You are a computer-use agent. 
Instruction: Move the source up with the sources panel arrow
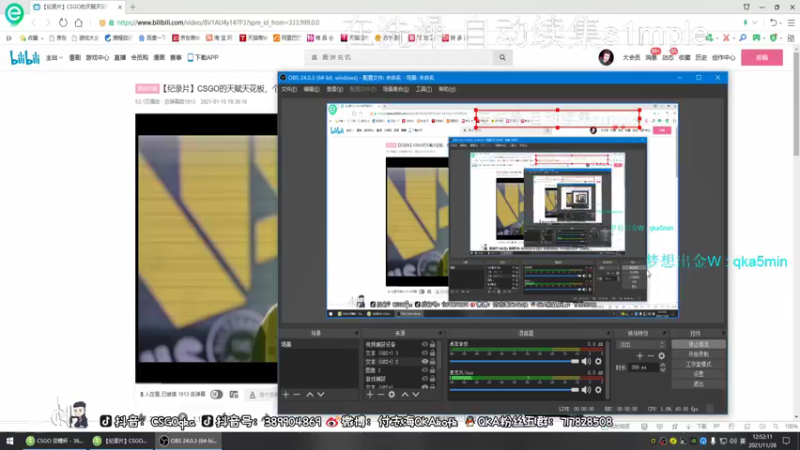pyautogui.click(x=405, y=394)
